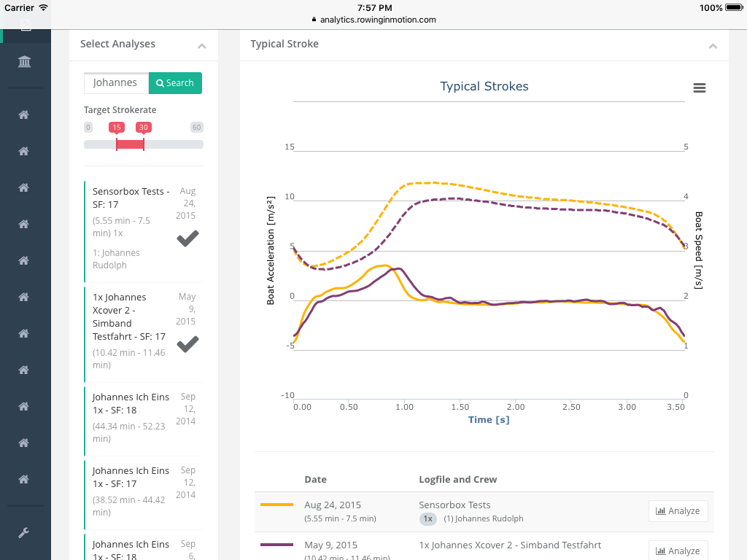
Task: Click Analyze for the Aug 24 Sensorbox Tests
Action: click(678, 511)
